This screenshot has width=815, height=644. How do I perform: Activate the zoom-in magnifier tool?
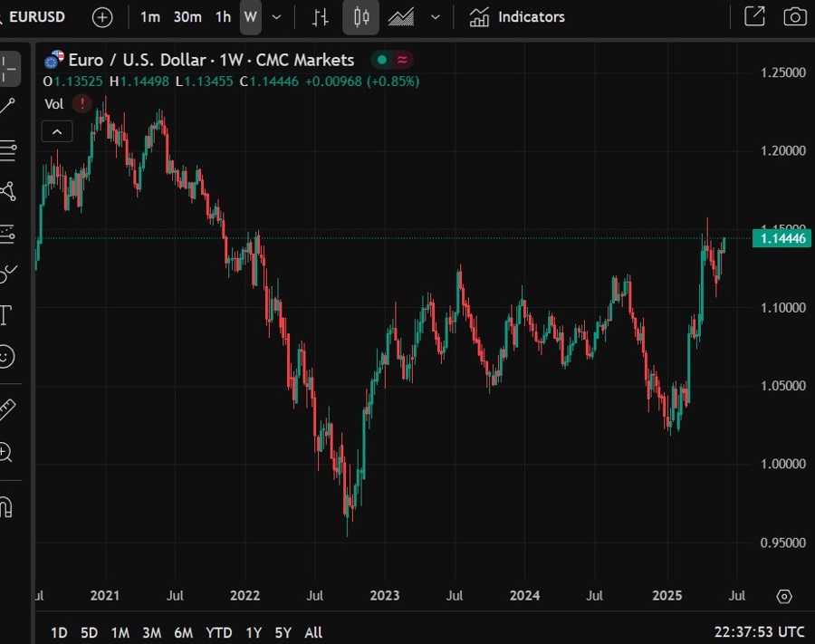pyautogui.click(x=9, y=450)
